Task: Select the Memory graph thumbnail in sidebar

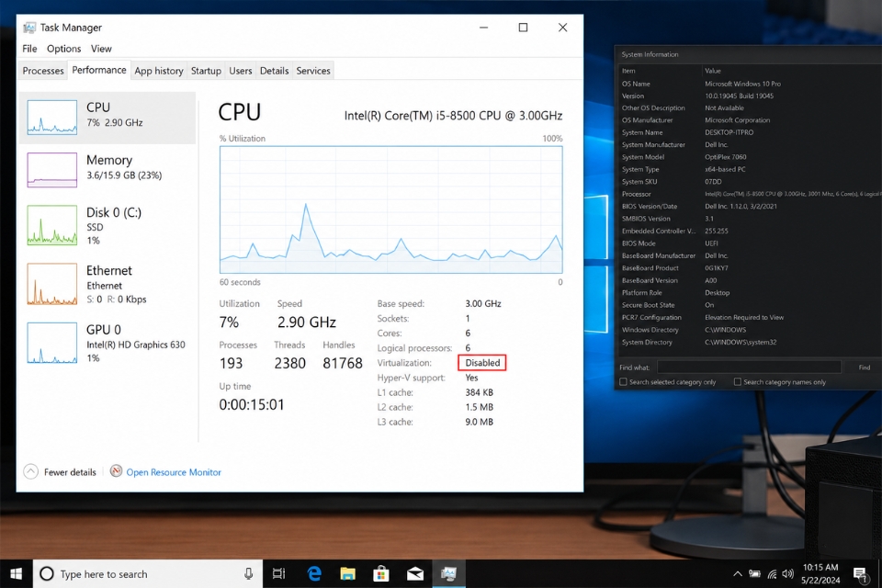Action: pos(51,169)
